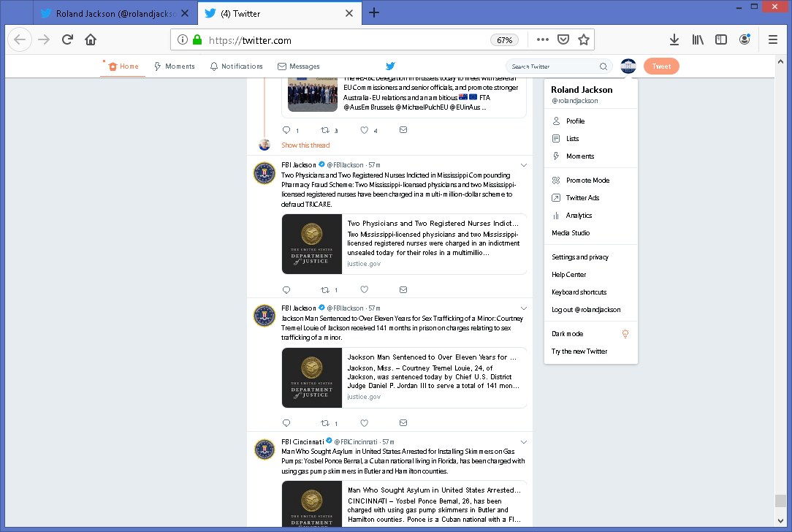The height and width of the screenshot is (532, 792).
Task: Open new browser tab with plus button
Action: (x=374, y=13)
